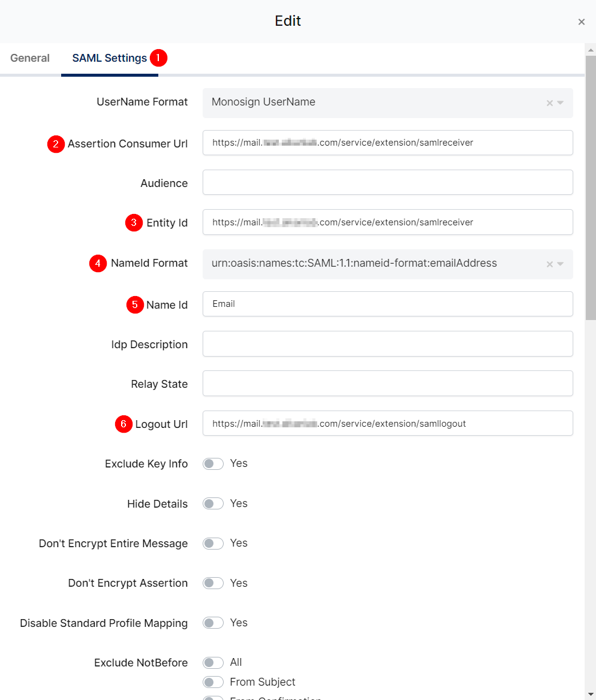This screenshot has width=596, height=700.
Task: Clear the UserName Format selection
Action: click(549, 103)
